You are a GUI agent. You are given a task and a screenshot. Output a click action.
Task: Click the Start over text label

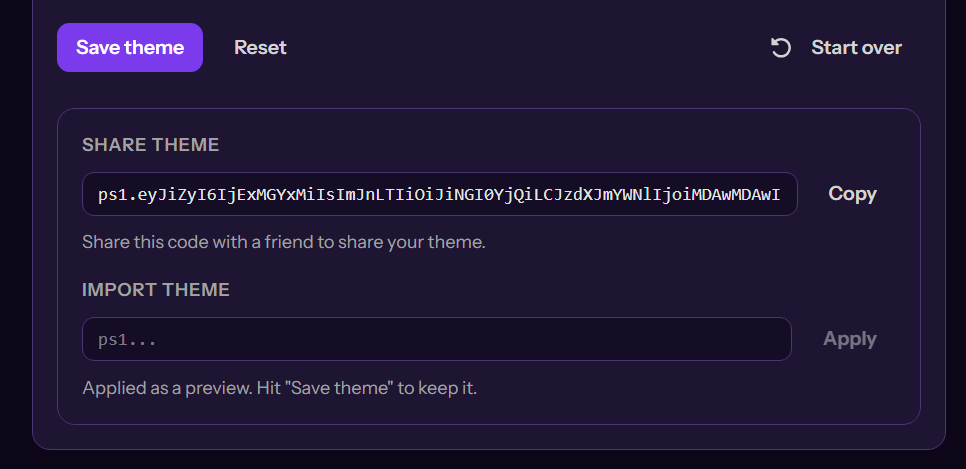point(856,47)
